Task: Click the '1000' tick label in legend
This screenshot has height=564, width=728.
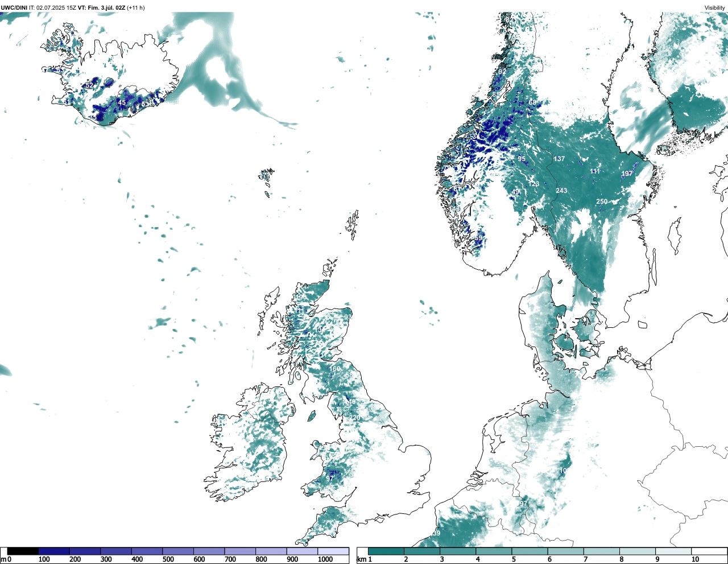Action: tap(325, 559)
